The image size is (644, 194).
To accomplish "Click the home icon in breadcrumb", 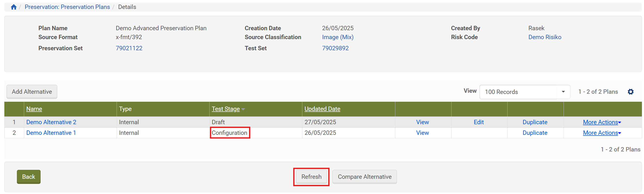I will [x=14, y=7].
